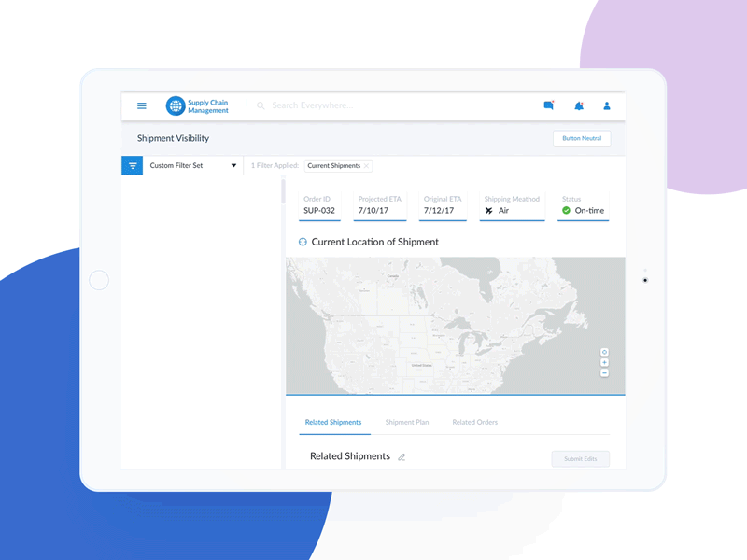
Task: Click the Button Neutral button
Action: pyautogui.click(x=581, y=138)
